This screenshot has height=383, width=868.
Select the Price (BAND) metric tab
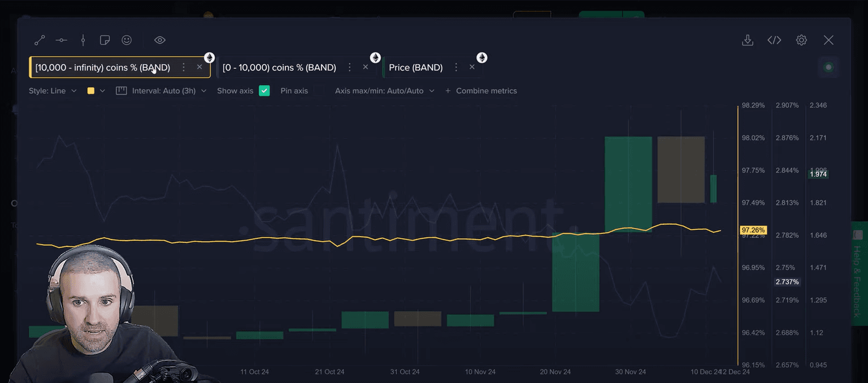[415, 67]
